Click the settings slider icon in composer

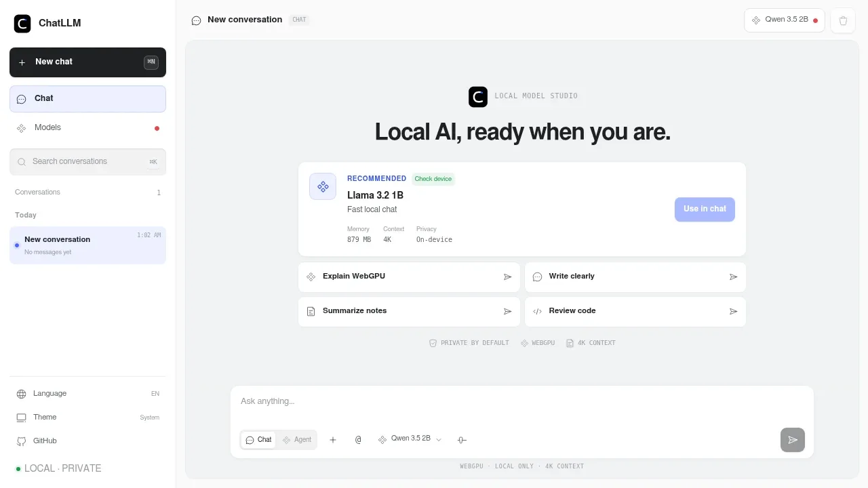pyautogui.click(x=462, y=440)
